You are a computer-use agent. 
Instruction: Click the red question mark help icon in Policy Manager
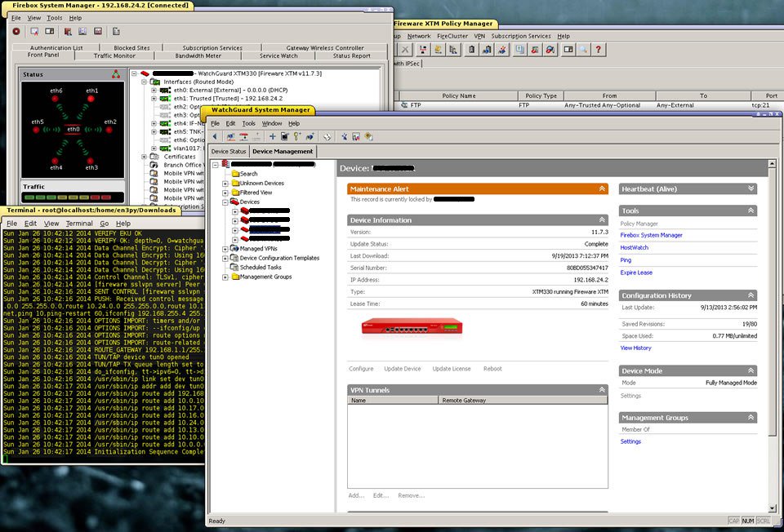(598, 50)
